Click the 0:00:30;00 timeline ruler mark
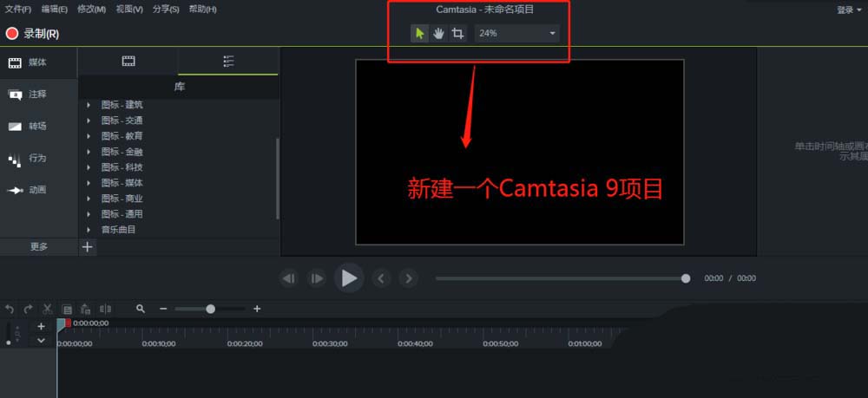This screenshot has height=398, width=868. point(330,344)
